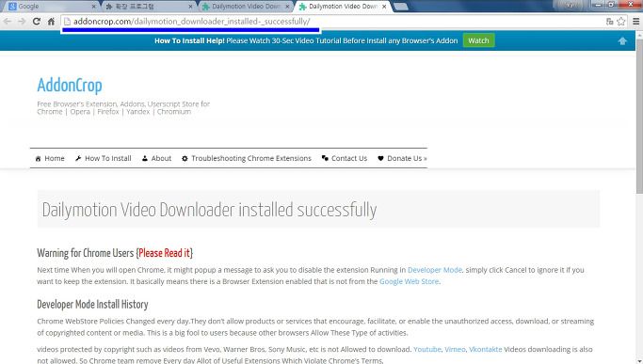This screenshot has width=643, height=364.
Task: Switch to the Korean-titled extensions tab
Action: pos(148,7)
